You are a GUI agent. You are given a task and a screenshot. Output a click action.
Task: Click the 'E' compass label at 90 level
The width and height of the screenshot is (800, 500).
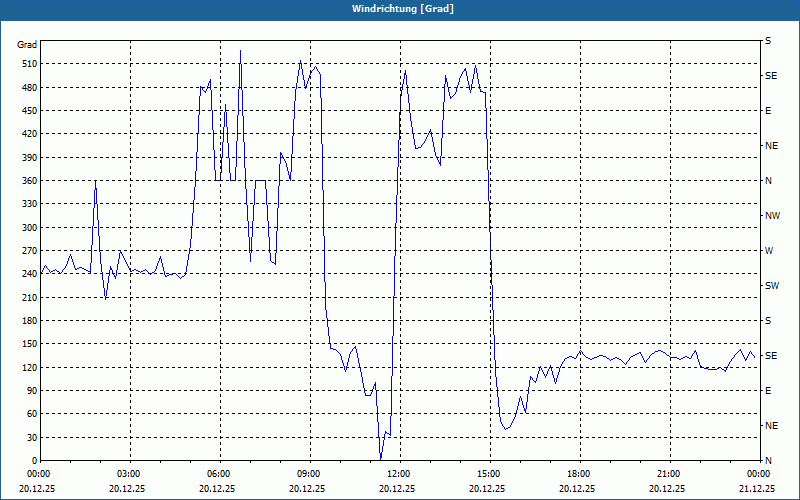tap(768, 391)
